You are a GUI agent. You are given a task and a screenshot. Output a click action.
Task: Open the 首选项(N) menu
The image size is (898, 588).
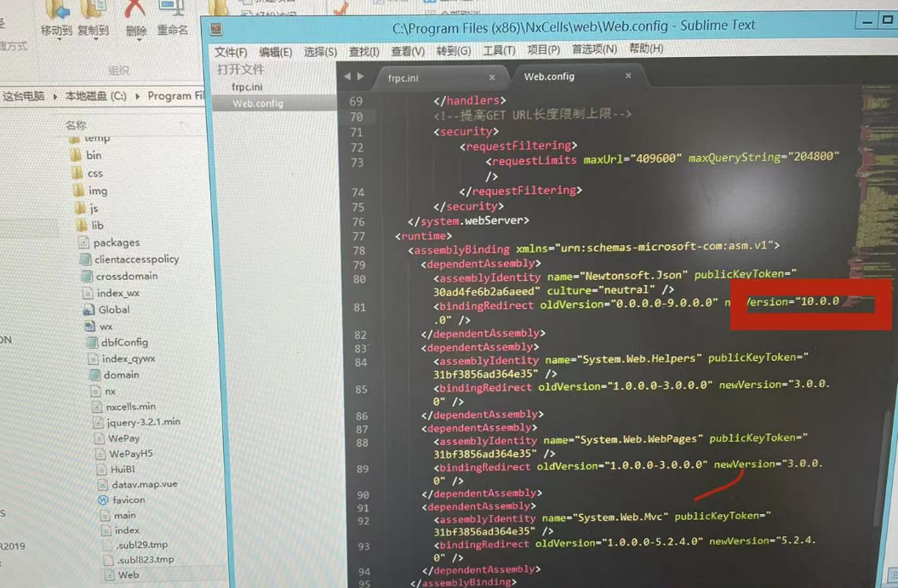pyautogui.click(x=594, y=49)
